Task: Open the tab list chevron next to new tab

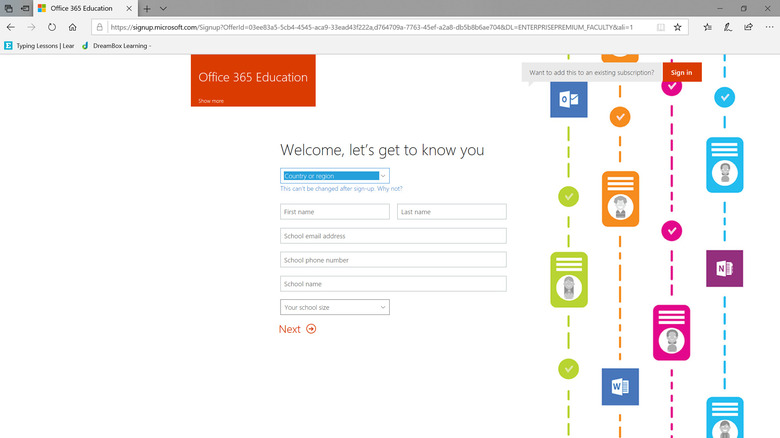Action: coord(163,8)
